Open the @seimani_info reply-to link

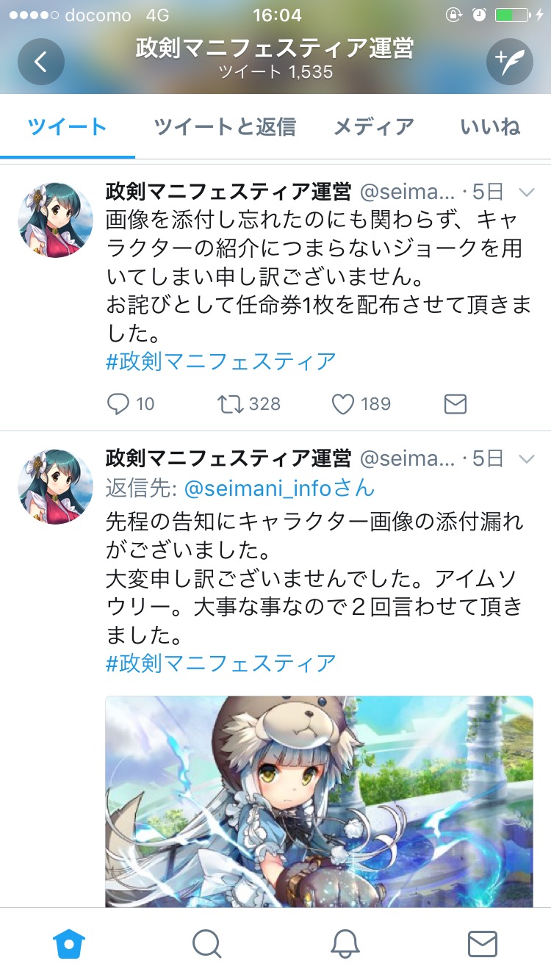279,487
